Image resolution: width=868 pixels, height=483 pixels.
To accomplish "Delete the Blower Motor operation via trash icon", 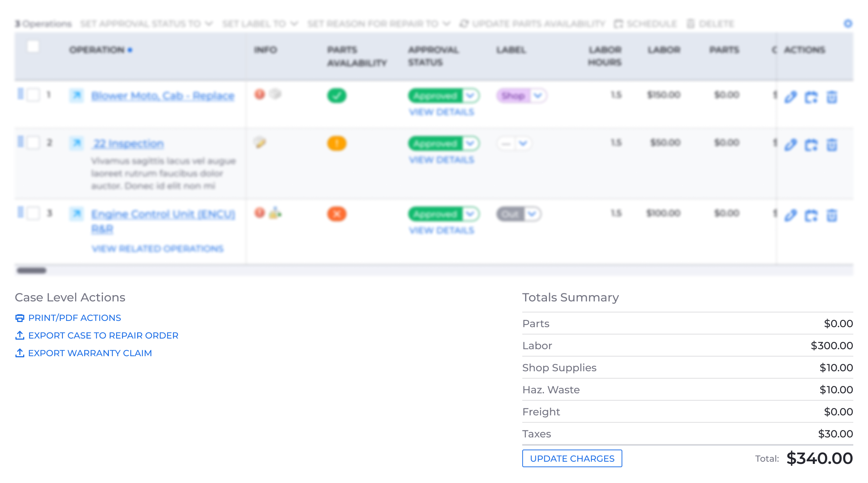I will click(x=832, y=97).
